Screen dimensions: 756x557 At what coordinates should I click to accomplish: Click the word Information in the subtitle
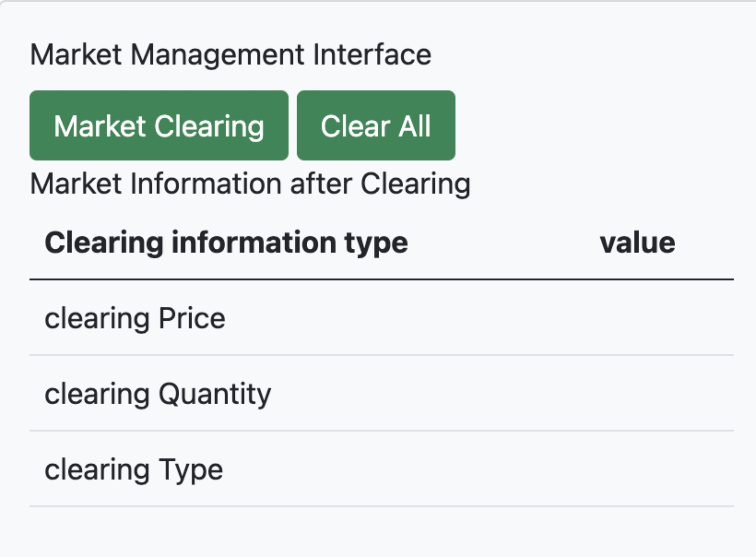click(206, 184)
